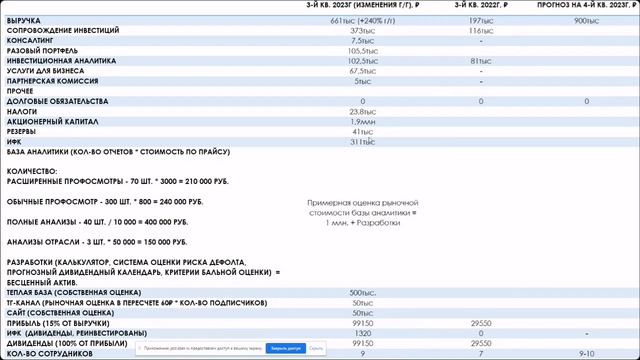The image size is (640, 360).
Task: Click the '81тыс' cell
Action: point(481,61)
